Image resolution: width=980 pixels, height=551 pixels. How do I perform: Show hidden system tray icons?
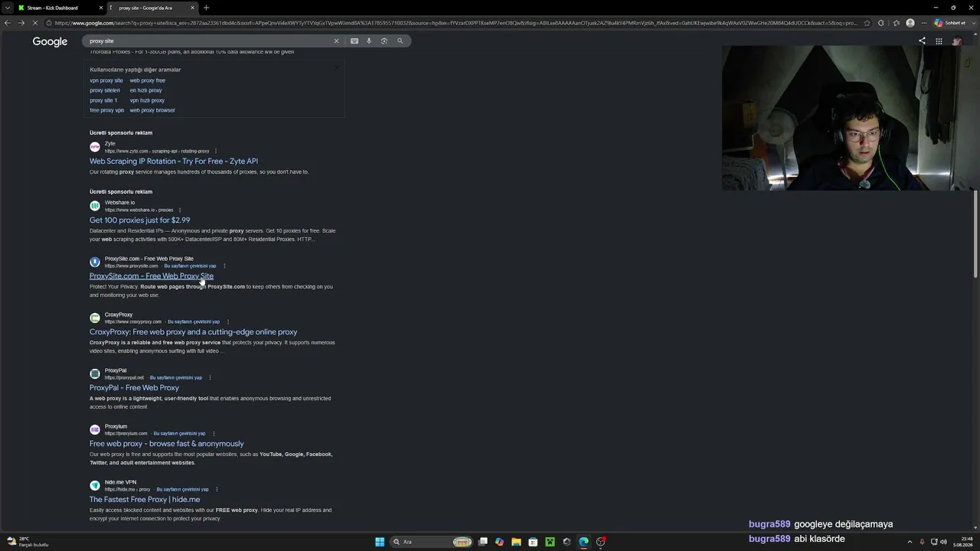pyautogui.click(x=910, y=542)
